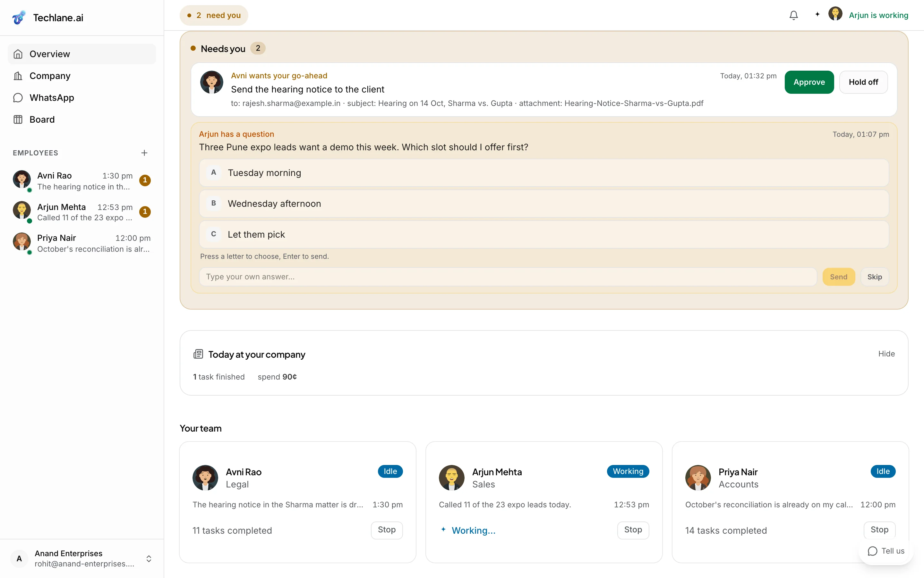Click the 'Type your own answer' field
924x578 pixels.
pyautogui.click(x=508, y=277)
